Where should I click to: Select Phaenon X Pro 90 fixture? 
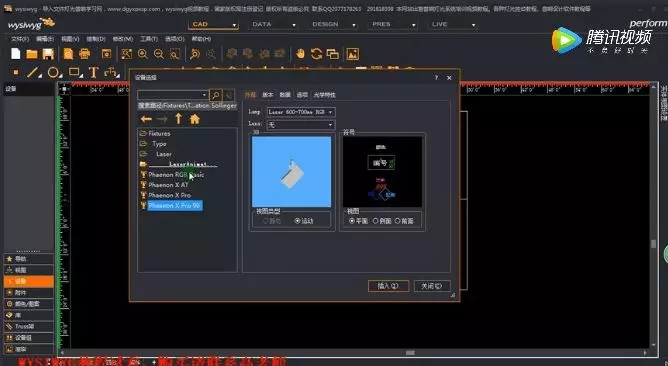pyautogui.click(x=175, y=205)
